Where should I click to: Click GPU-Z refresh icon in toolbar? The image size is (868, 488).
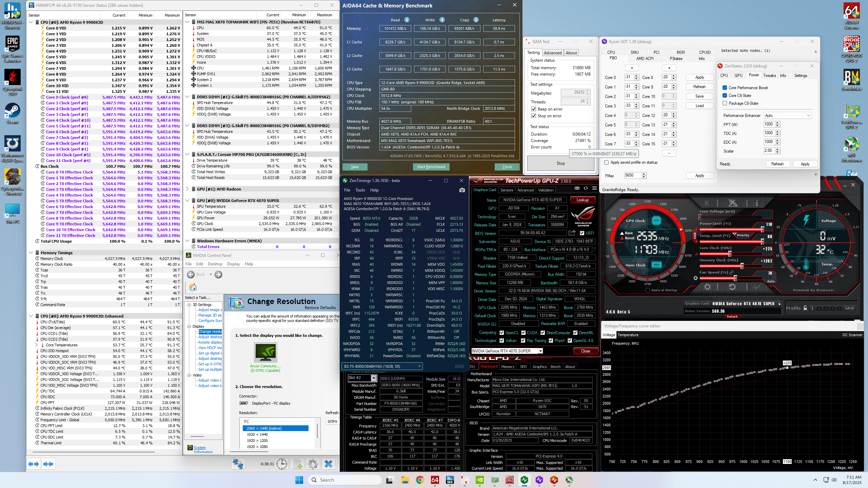pyautogui.click(x=586, y=188)
